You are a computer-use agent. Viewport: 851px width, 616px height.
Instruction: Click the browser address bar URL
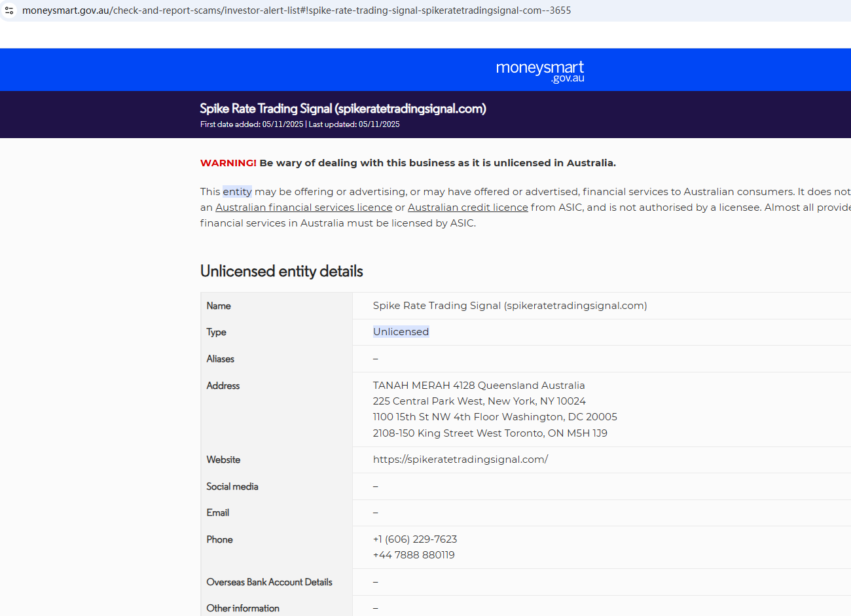[x=297, y=10]
